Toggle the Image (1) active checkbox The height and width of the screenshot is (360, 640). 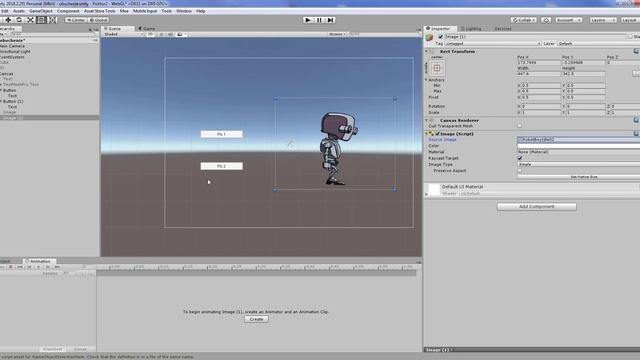pos(440,37)
